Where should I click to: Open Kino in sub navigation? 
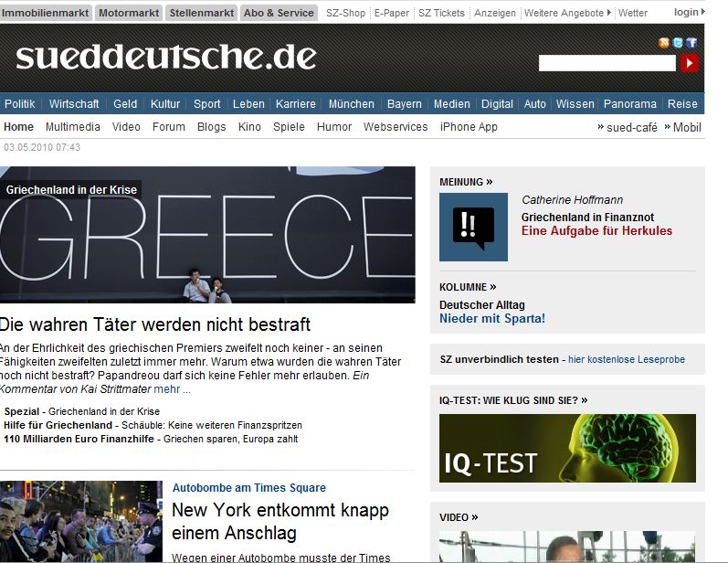point(249,127)
